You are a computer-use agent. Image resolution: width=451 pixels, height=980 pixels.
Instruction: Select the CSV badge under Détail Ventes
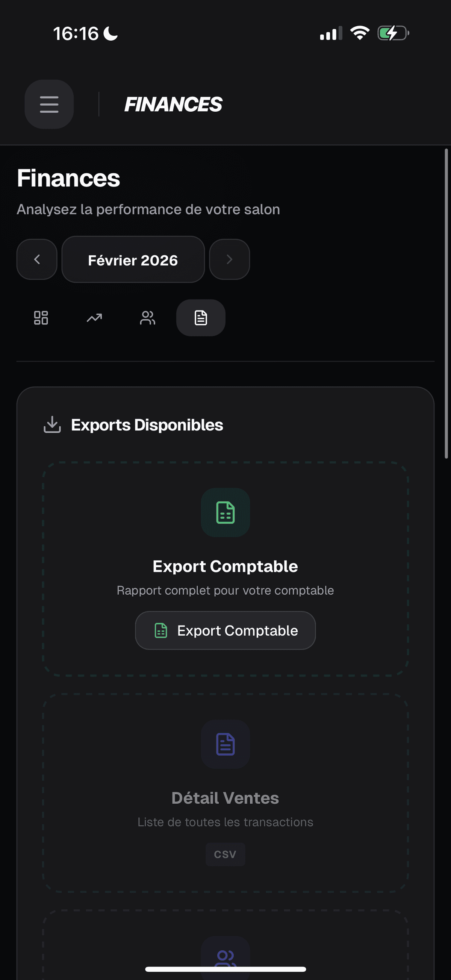tap(225, 854)
